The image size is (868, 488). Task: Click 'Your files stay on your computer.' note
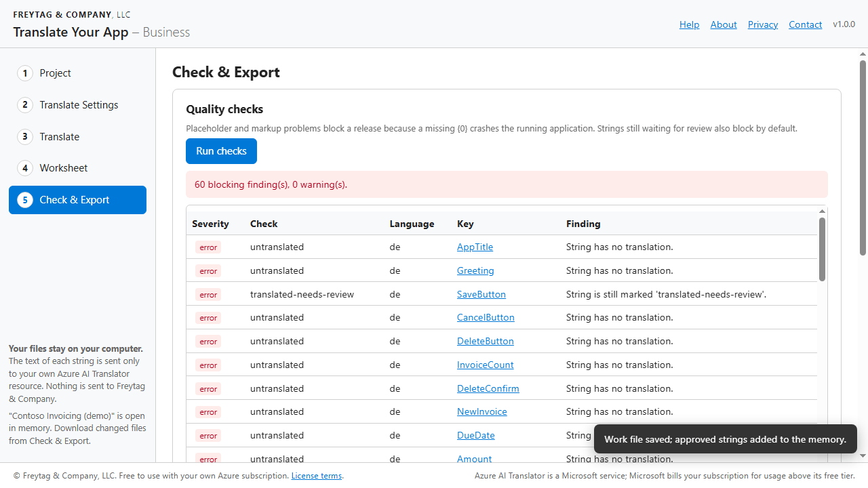[76, 349]
